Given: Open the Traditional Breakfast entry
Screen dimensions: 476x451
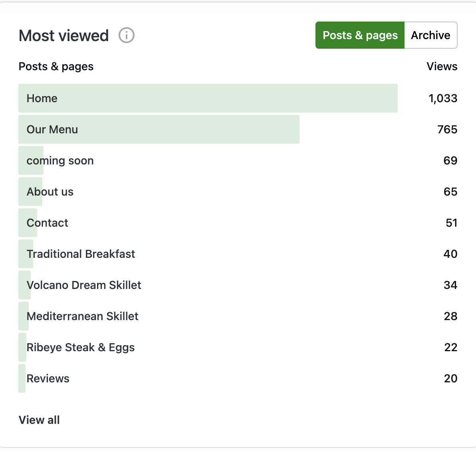Looking at the screenshot, I should pyautogui.click(x=81, y=254).
